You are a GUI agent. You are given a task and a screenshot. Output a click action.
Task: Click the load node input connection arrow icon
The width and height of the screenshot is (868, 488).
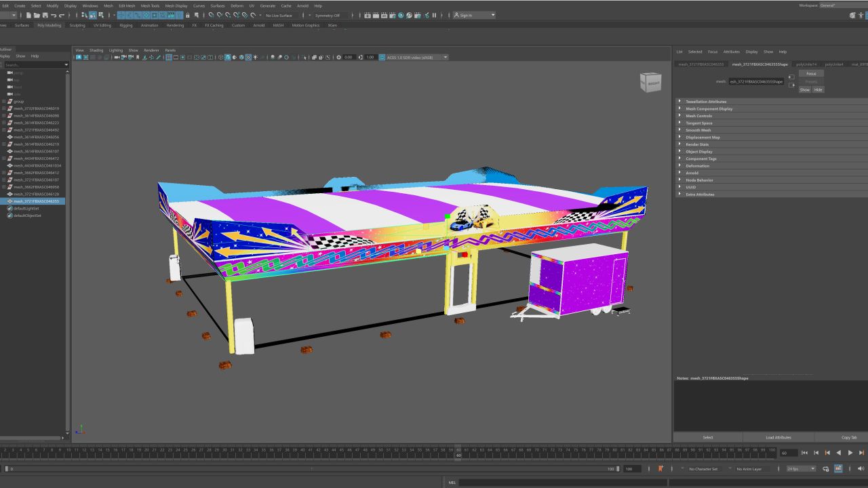click(x=791, y=77)
